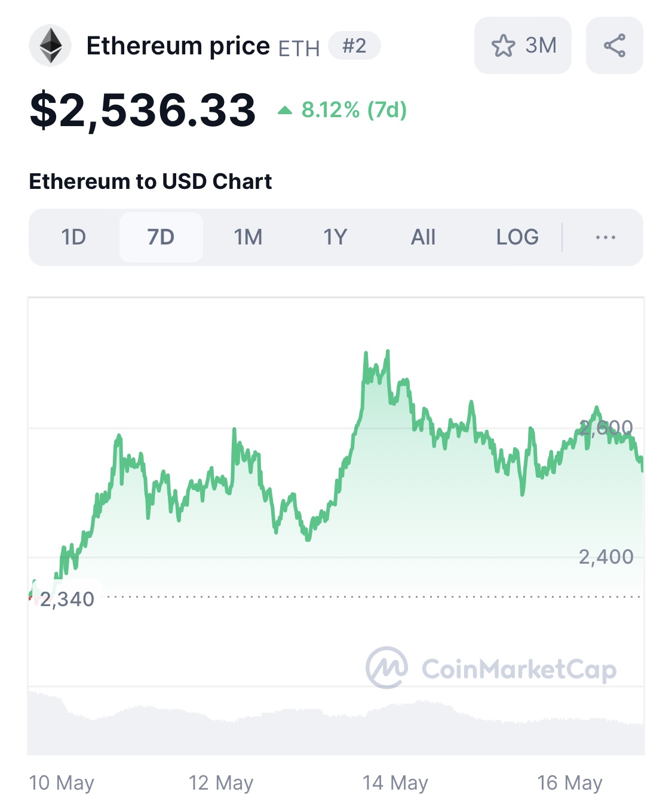Image resolution: width=672 pixels, height=798 pixels.
Task: Switch chart to 1Y range
Action: point(335,237)
